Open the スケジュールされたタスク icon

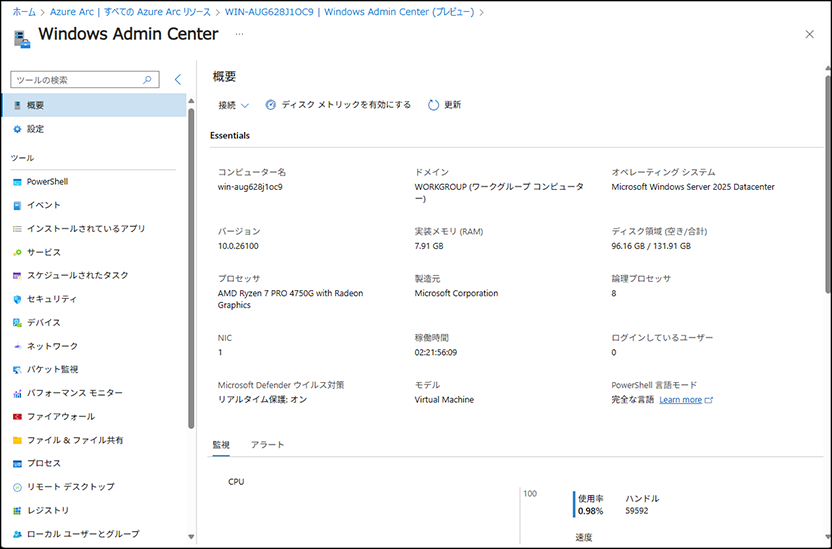(18, 276)
